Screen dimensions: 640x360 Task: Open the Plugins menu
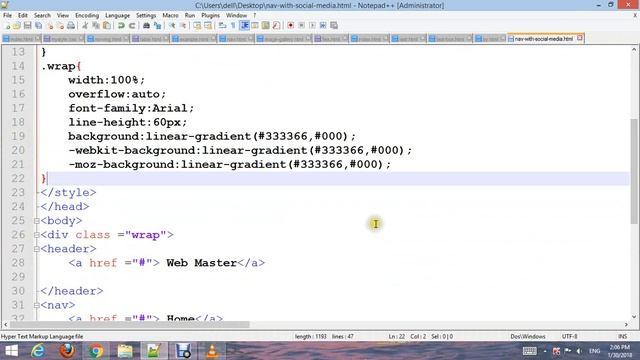click(x=210, y=16)
